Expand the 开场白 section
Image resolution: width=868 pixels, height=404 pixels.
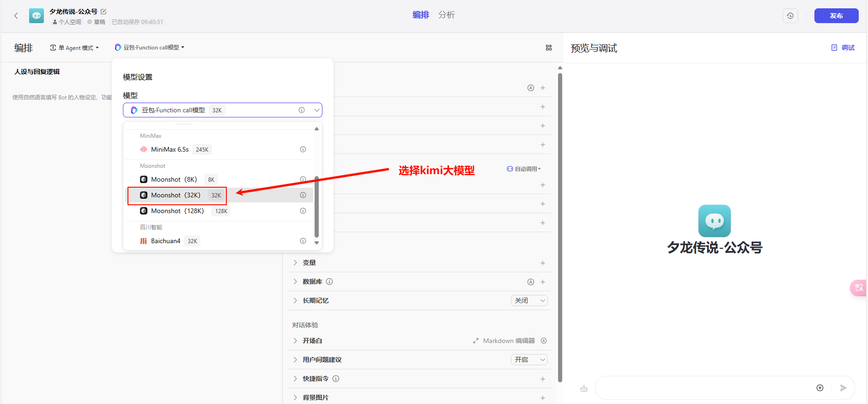coord(295,341)
